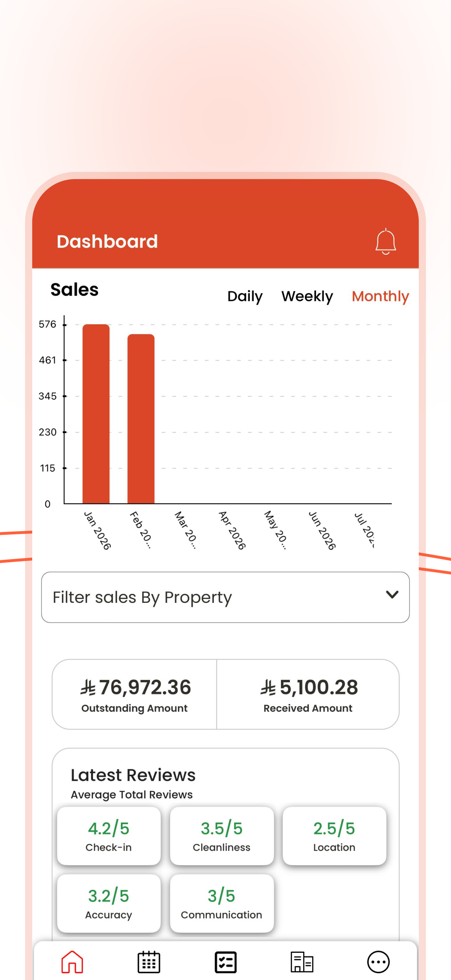
Task: Switch sales chart to Weekly
Action: [x=307, y=296]
